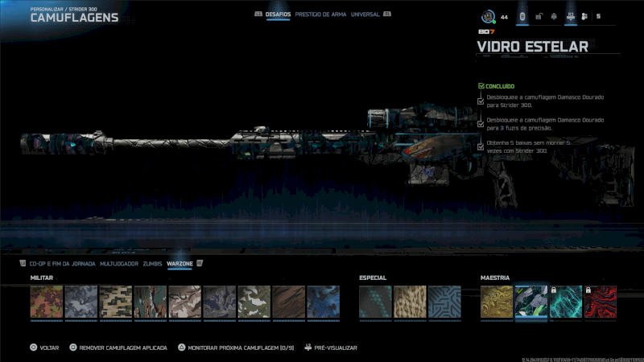Click the d-pad icon for Pré-visualizar
This screenshot has width=644, height=362.
pyautogui.click(x=308, y=348)
